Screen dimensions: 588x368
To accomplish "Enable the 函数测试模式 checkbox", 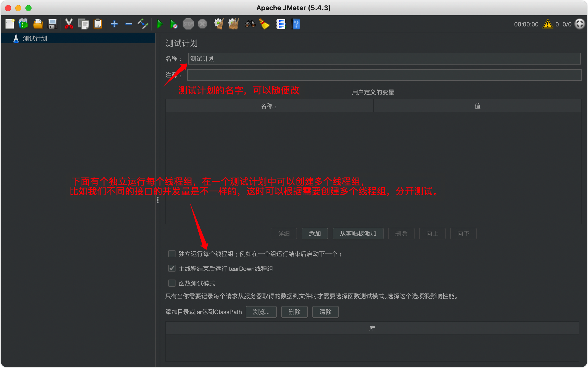I will pos(172,283).
